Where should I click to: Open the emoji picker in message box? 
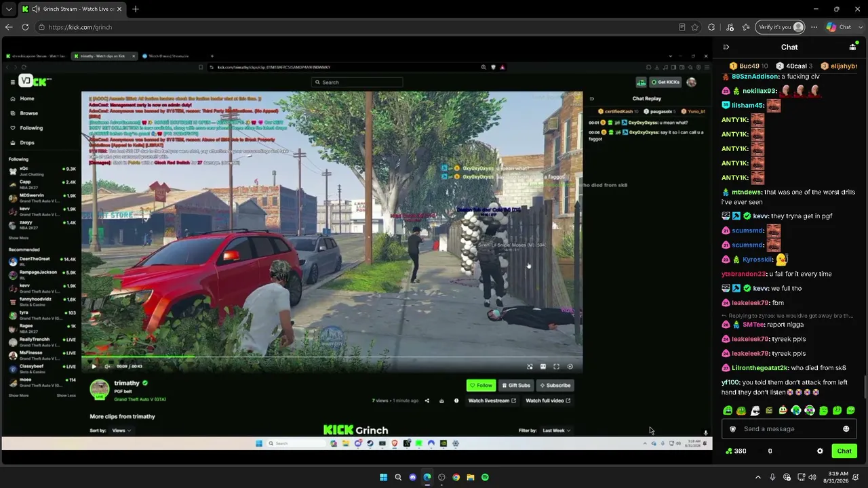[x=846, y=429]
